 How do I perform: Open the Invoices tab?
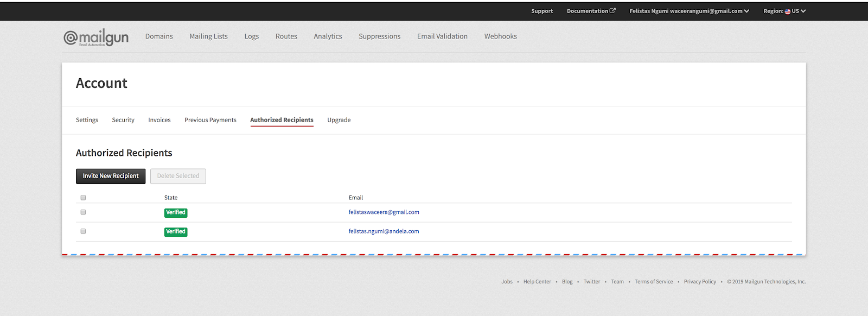pos(159,120)
